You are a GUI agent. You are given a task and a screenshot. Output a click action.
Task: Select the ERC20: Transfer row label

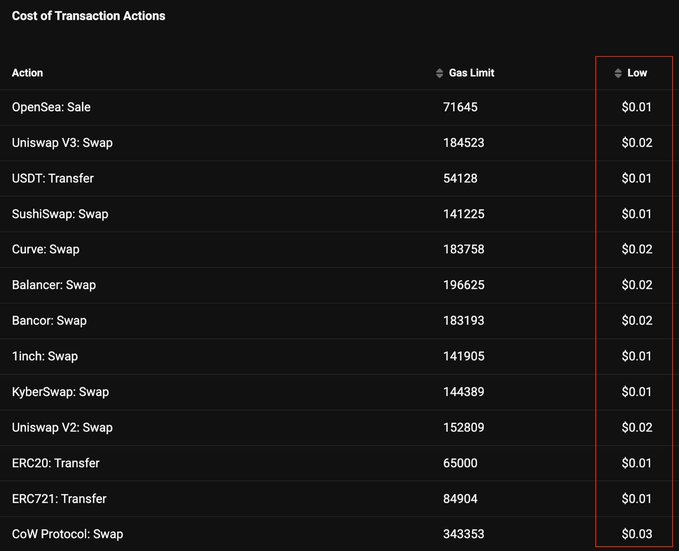pyautogui.click(x=56, y=463)
